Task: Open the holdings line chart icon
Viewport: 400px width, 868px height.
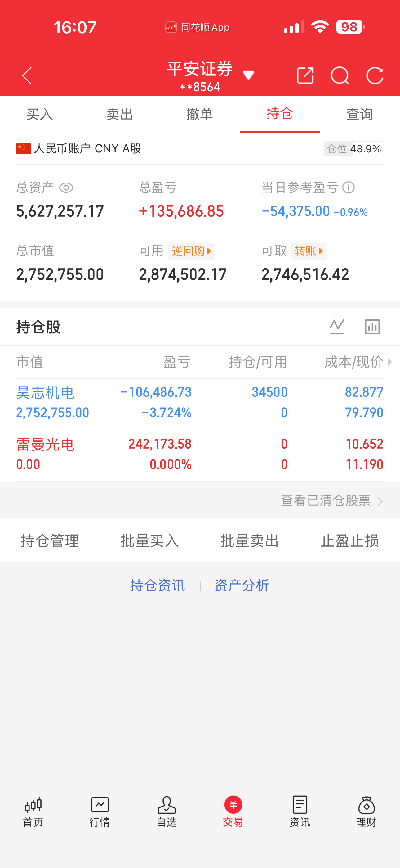Action: (337, 327)
